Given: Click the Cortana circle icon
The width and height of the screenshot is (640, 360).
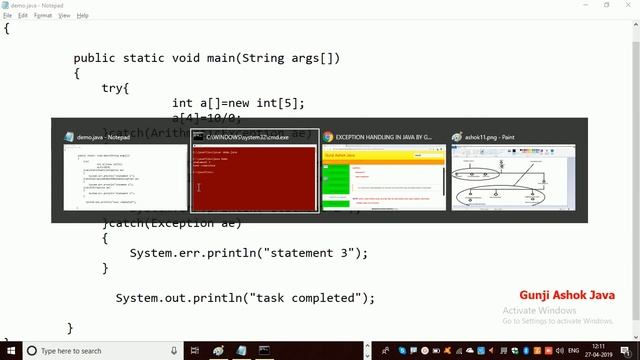Looking at the screenshot, I should tap(32, 351).
